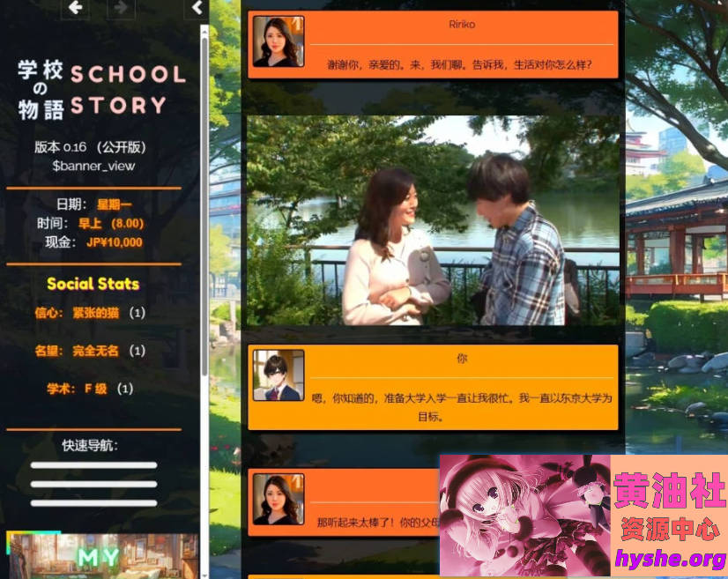Image resolution: width=728 pixels, height=579 pixels.
Task: Click the cash amount JP¥10,000
Action: 114,242
